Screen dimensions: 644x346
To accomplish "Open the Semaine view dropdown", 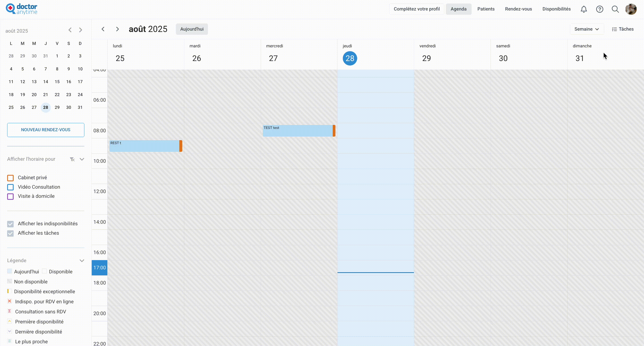I will point(587,29).
